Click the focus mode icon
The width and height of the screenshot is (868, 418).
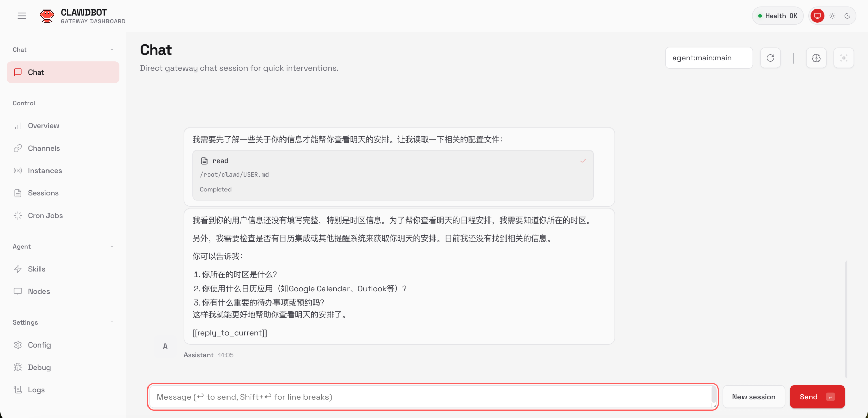pos(844,58)
